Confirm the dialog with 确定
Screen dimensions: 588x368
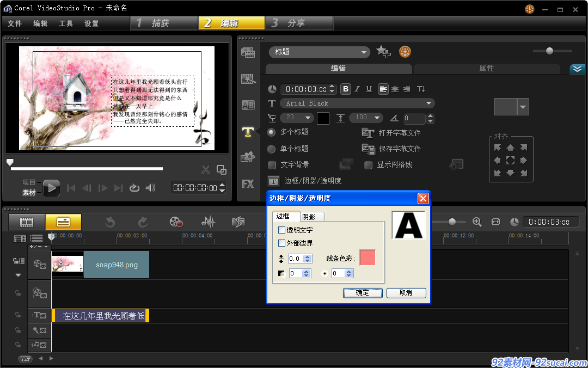point(363,293)
